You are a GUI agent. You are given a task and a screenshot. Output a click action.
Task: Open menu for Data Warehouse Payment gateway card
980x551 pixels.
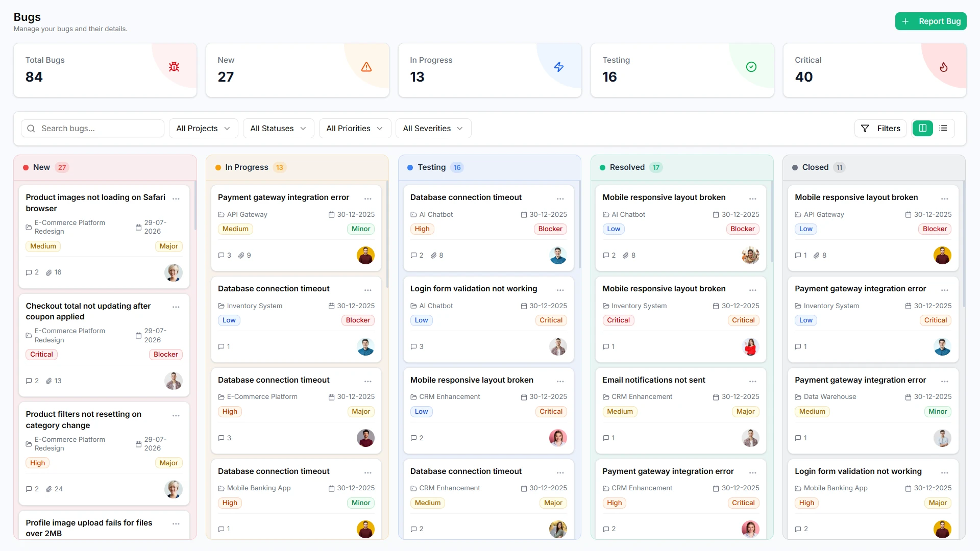(945, 381)
